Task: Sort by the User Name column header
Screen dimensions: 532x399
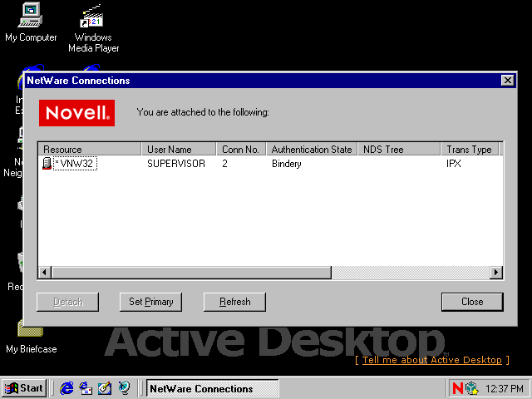Action: coord(179,150)
